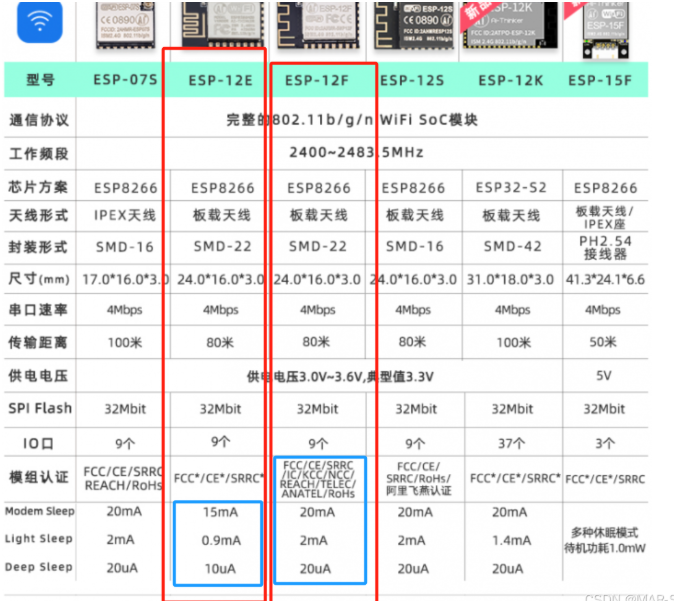Click the IO口 row label
The width and height of the screenshot is (674, 601).
coord(38,443)
